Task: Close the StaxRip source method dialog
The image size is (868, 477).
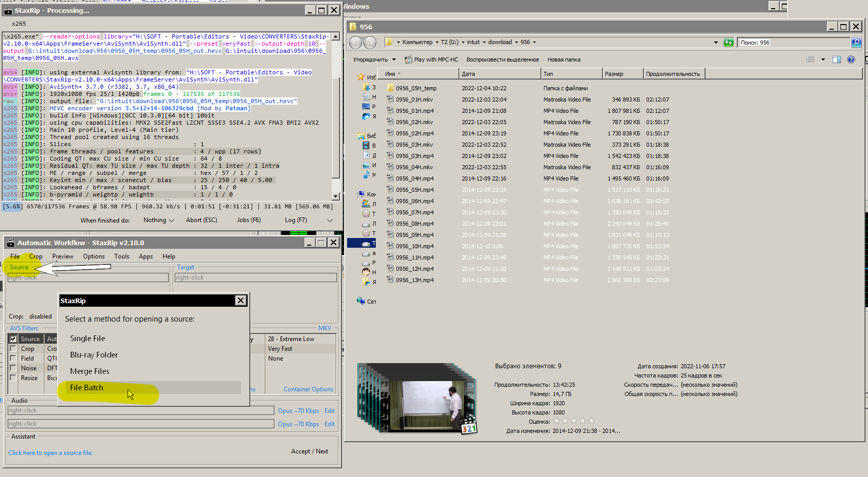Action: [240, 301]
